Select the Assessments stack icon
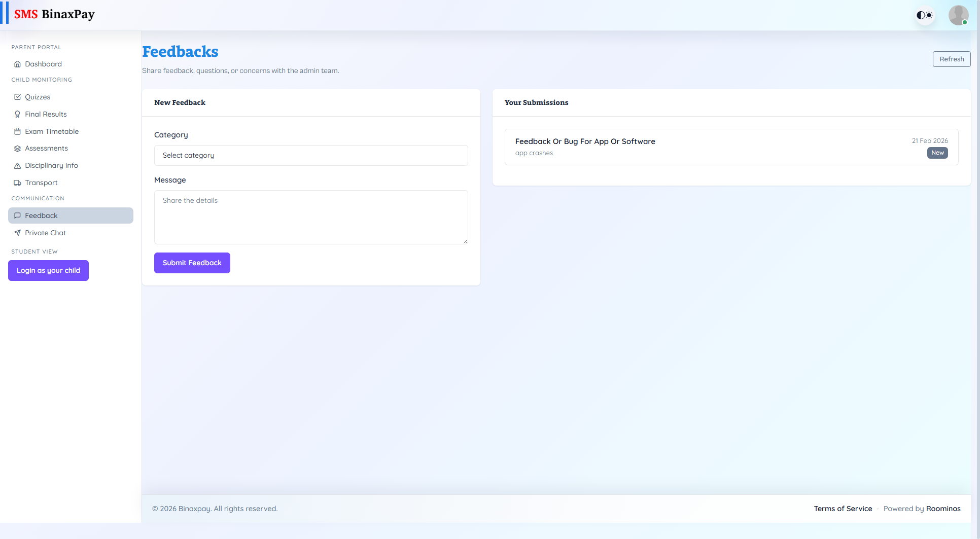 pyautogui.click(x=18, y=148)
